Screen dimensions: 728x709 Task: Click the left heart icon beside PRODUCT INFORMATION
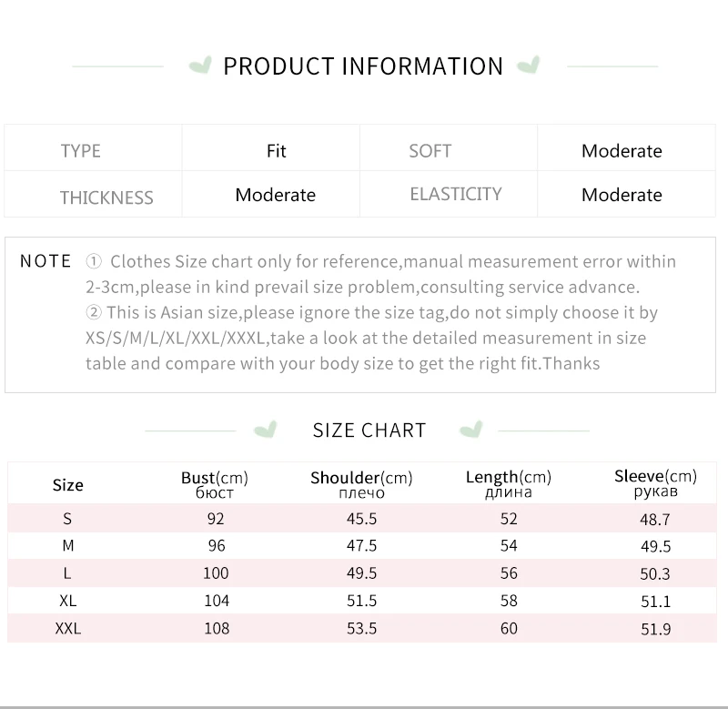(200, 66)
